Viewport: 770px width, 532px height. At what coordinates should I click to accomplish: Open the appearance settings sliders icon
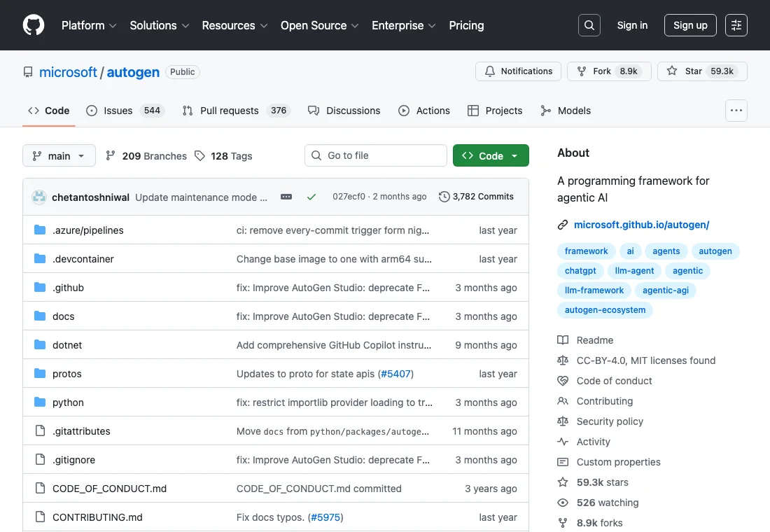[x=736, y=25]
